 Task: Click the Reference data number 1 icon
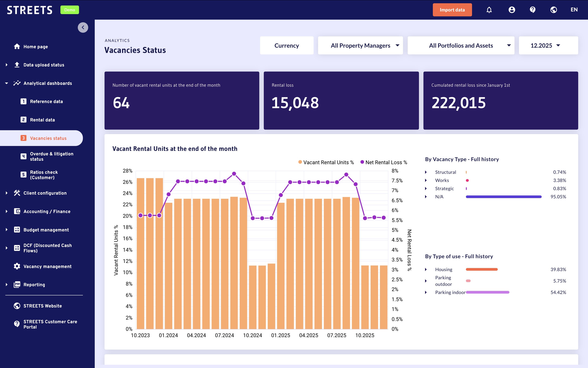click(23, 101)
